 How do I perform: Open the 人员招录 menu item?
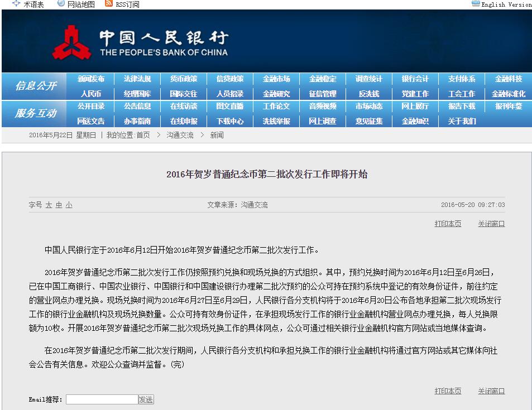tap(230, 94)
